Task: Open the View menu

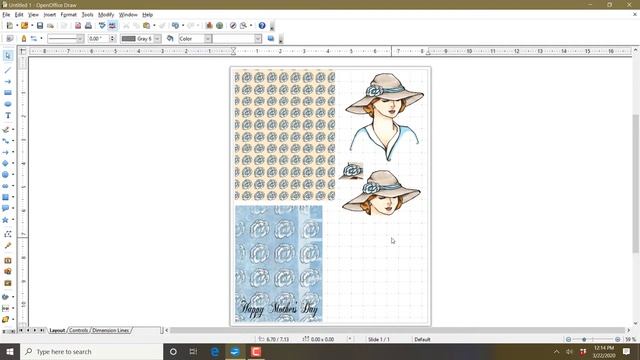Action: 33,15
